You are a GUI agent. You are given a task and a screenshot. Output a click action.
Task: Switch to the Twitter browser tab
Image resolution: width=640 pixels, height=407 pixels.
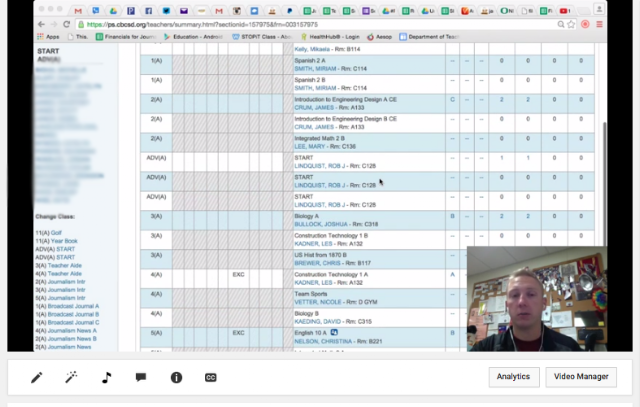tap(166, 11)
